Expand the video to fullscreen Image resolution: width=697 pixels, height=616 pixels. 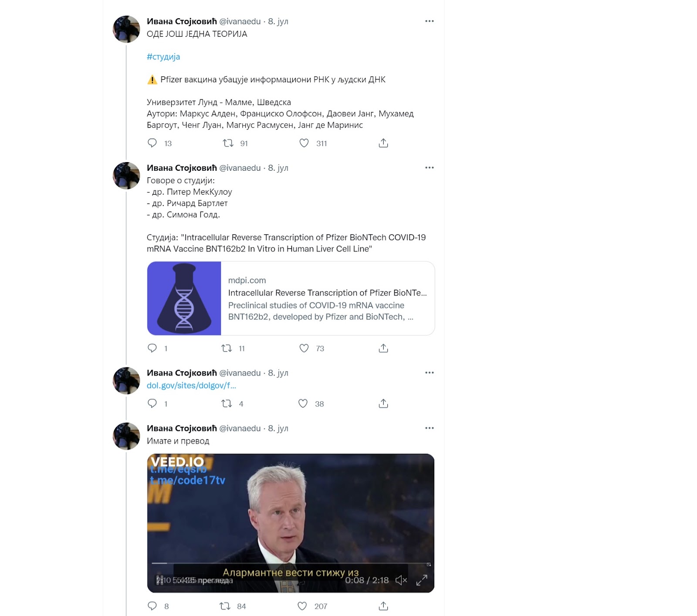tap(422, 580)
